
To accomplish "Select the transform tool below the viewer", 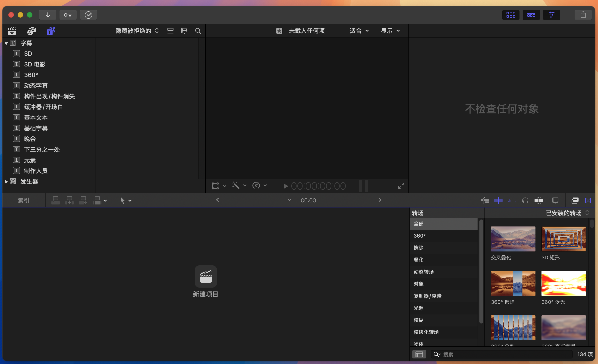I will point(214,186).
